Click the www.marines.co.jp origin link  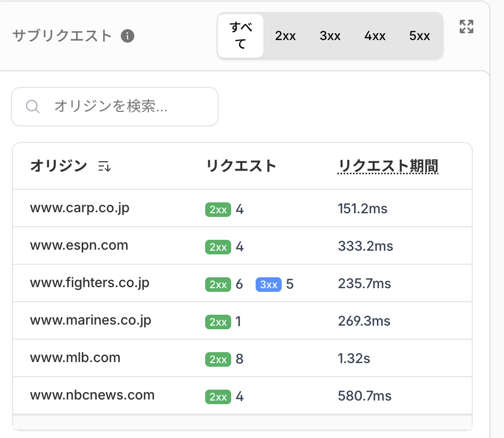(x=90, y=321)
